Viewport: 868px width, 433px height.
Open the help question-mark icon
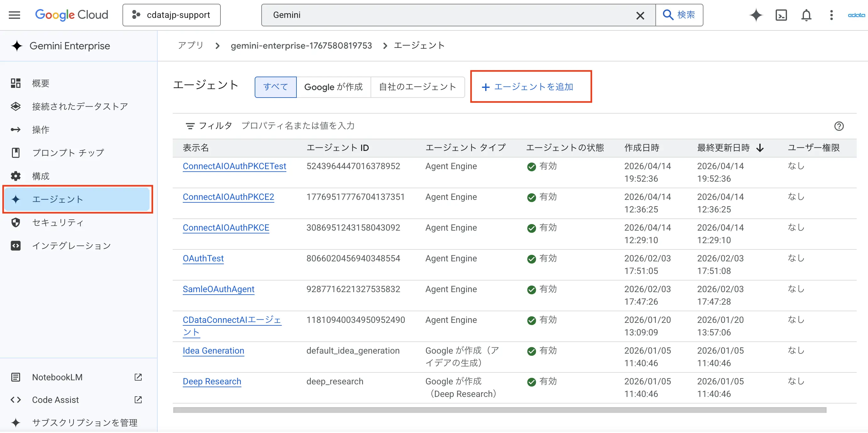coord(839,126)
